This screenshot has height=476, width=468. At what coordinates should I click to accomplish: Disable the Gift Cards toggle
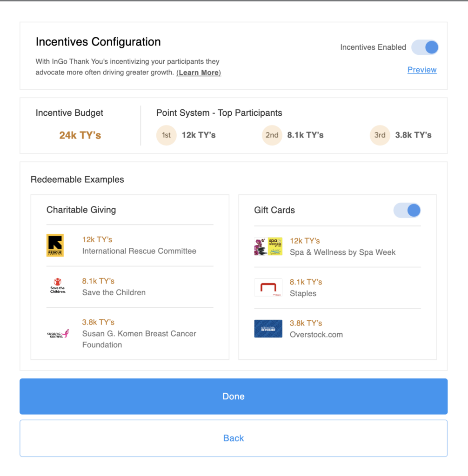pyautogui.click(x=407, y=211)
